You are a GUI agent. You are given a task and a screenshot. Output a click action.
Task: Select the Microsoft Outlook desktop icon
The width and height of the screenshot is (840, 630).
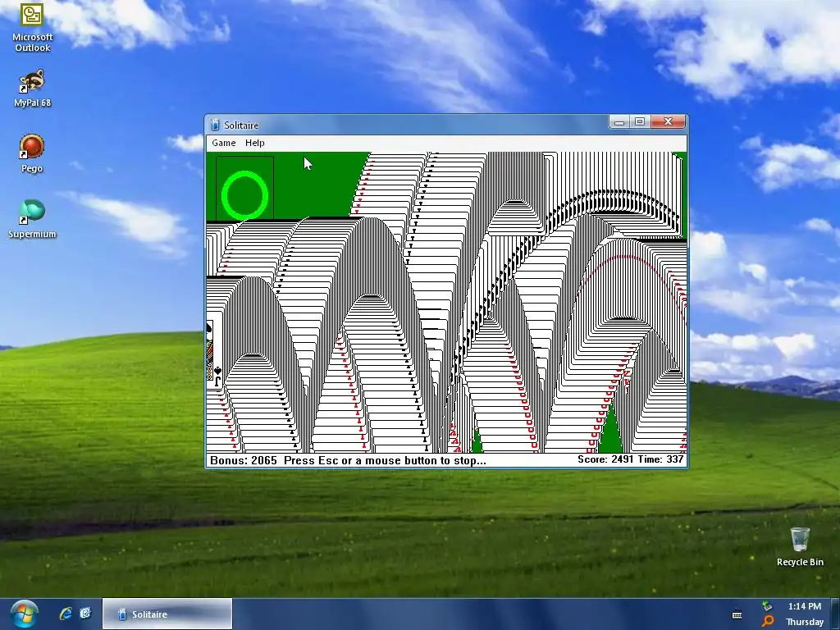point(32,28)
